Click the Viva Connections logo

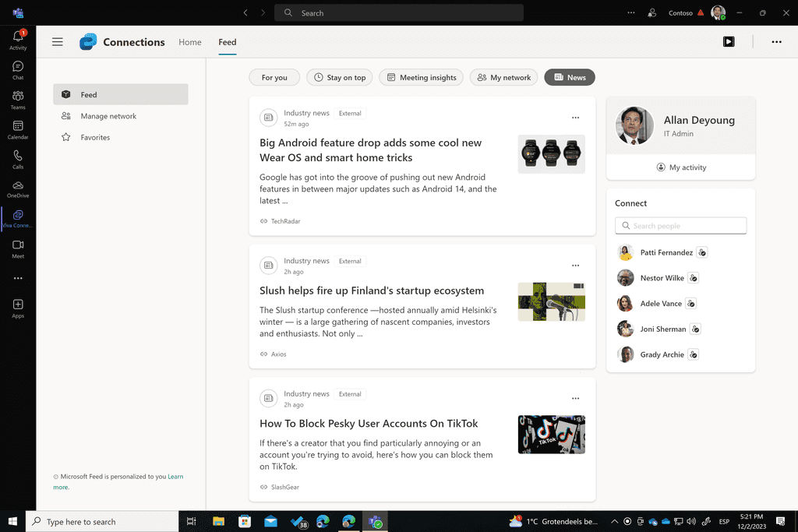88,42
